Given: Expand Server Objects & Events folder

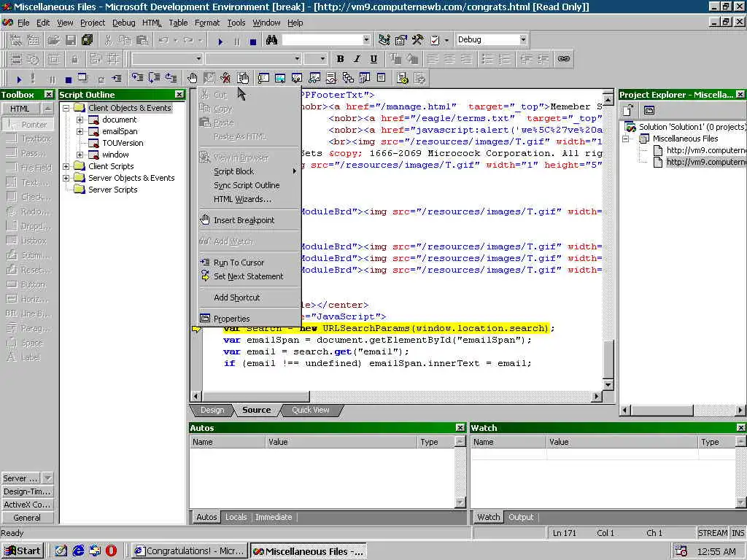Looking at the screenshot, I should click(66, 178).
